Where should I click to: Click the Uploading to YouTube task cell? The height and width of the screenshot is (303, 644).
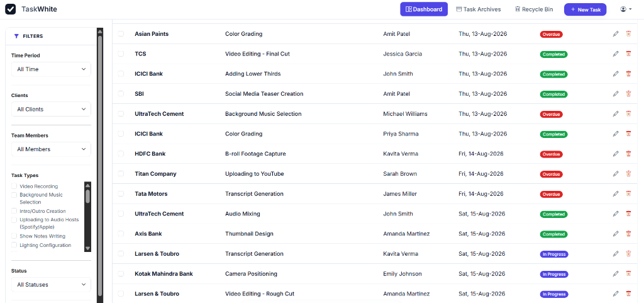coord(255,173)
